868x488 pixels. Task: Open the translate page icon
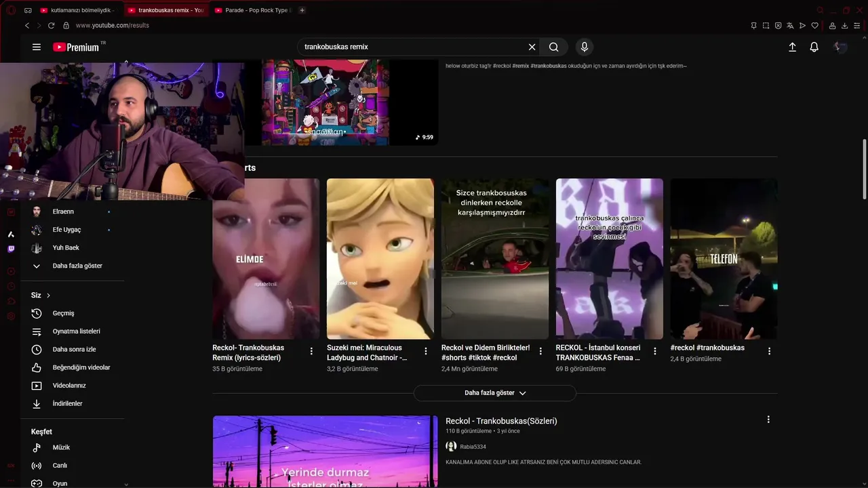pyautogui.click(x=790, y=25)
